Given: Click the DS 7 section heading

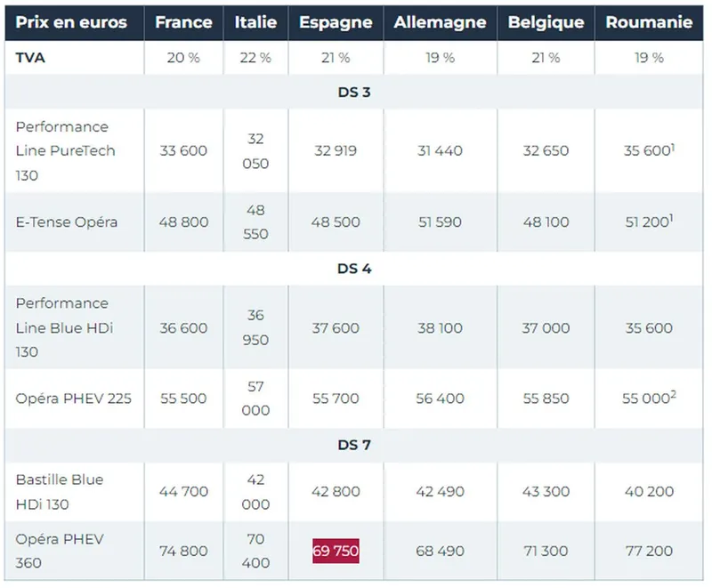Looking at the screenshot, I should (x=354, y=445).
